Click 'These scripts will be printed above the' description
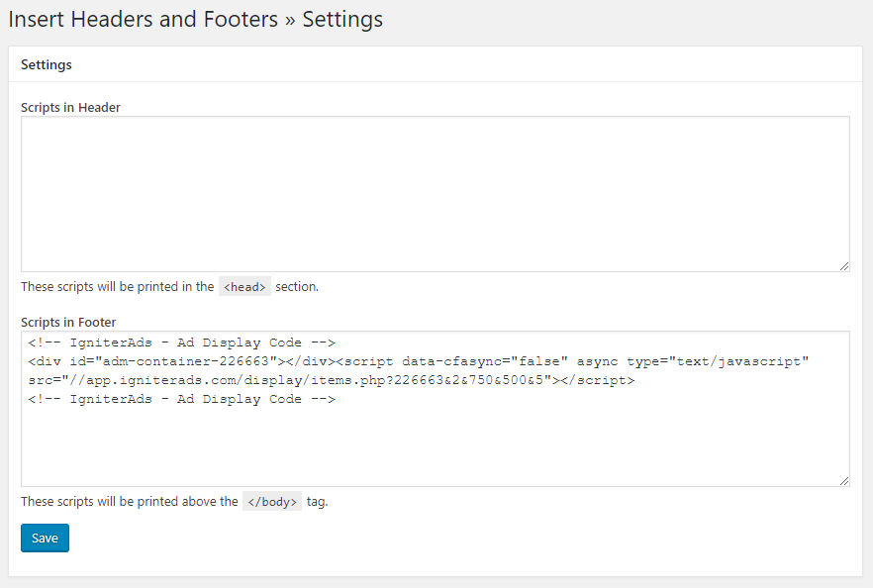Image resolution: width=873 pixels, height=588 pixels. coord(130,501)
